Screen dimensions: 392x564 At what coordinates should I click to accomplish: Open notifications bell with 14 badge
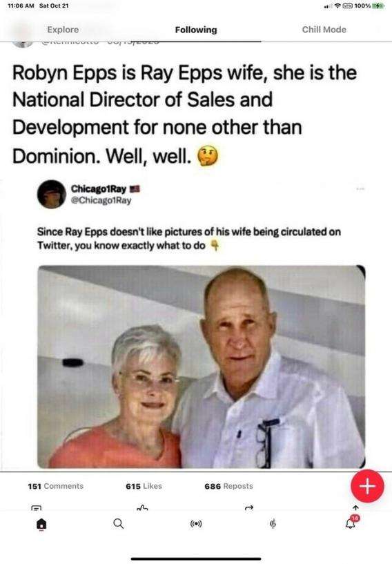point(351,523)
